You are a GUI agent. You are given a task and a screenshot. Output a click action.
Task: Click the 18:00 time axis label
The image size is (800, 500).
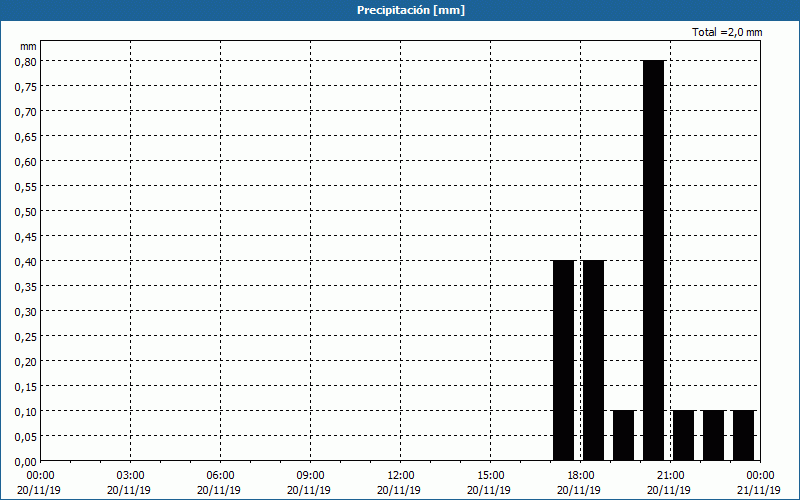click(x=580, y=476)
